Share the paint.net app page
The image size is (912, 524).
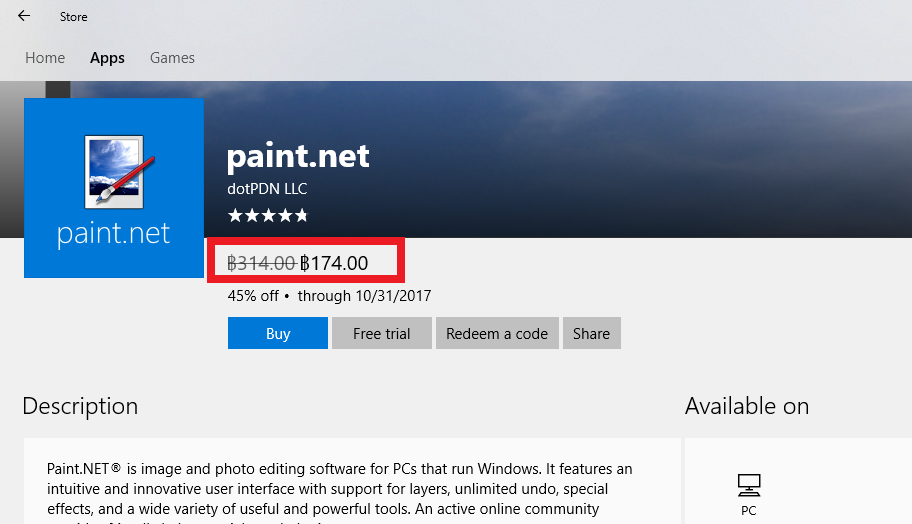[592, 333]
